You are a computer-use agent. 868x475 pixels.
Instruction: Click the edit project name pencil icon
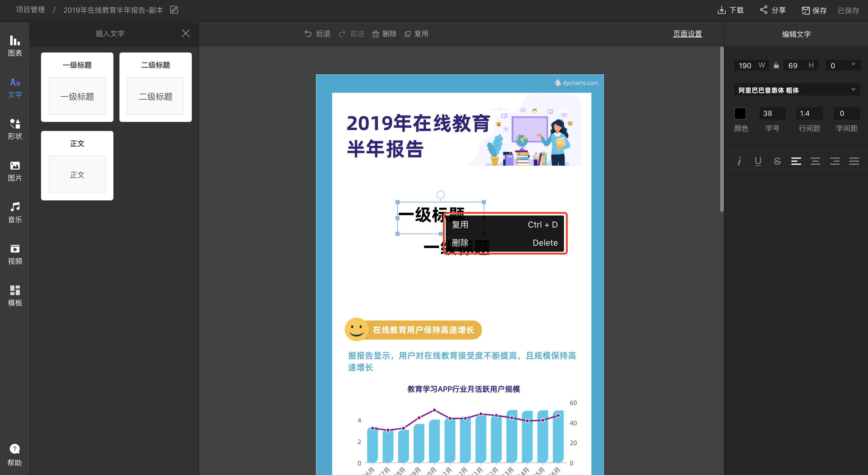[x=174, y=10]
